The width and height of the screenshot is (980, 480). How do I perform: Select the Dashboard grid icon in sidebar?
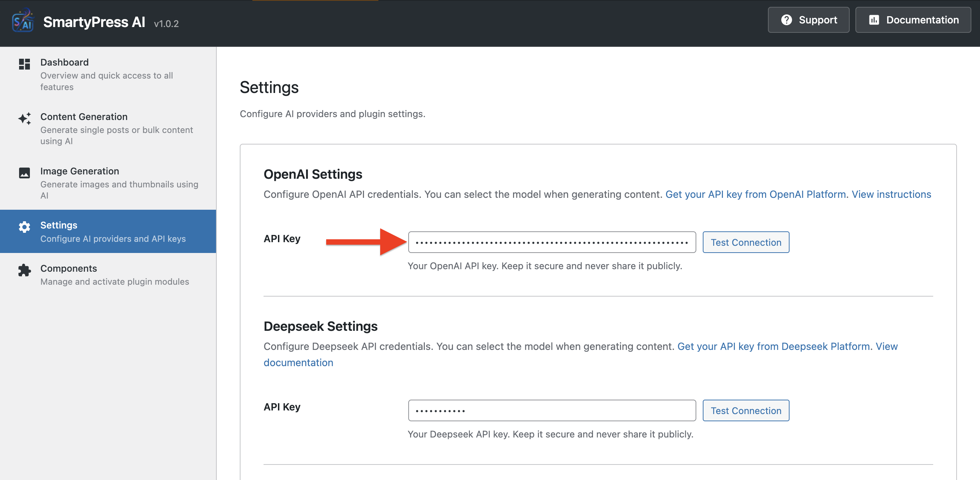[24, 64]
